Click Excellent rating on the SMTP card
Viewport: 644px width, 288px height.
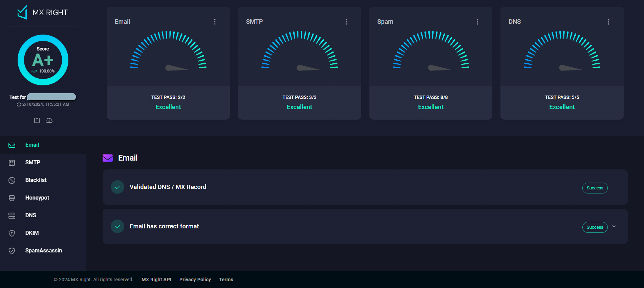(x=300, y=107)
